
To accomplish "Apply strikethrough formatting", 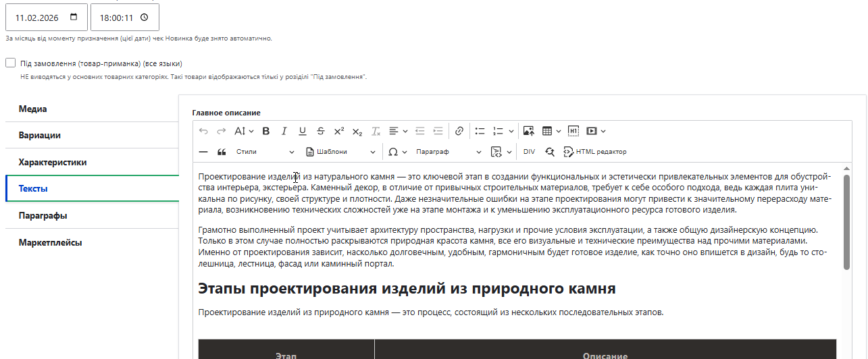I will pos(321,131).
